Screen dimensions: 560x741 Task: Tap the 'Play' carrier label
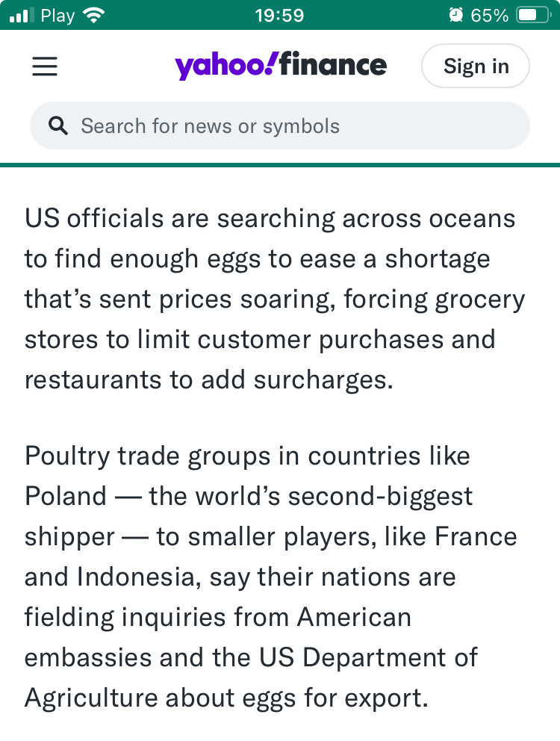57,15
